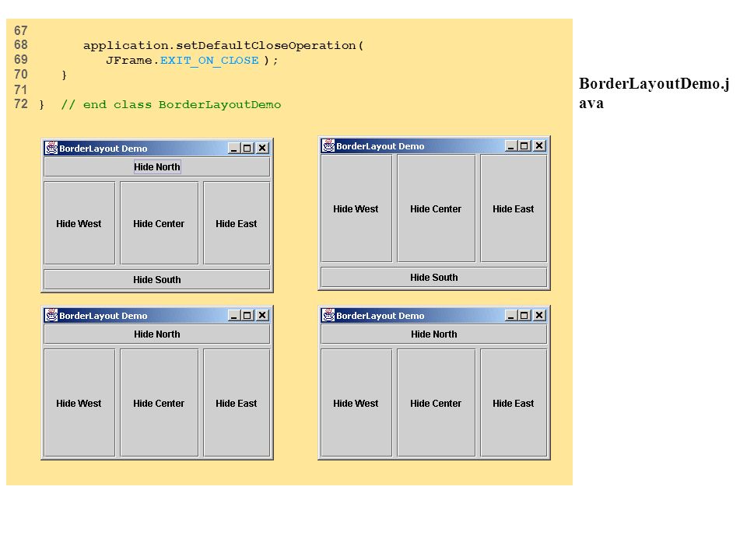
Task: Close the top-left BorderLayout Demo window
Action: click(262, 148)
